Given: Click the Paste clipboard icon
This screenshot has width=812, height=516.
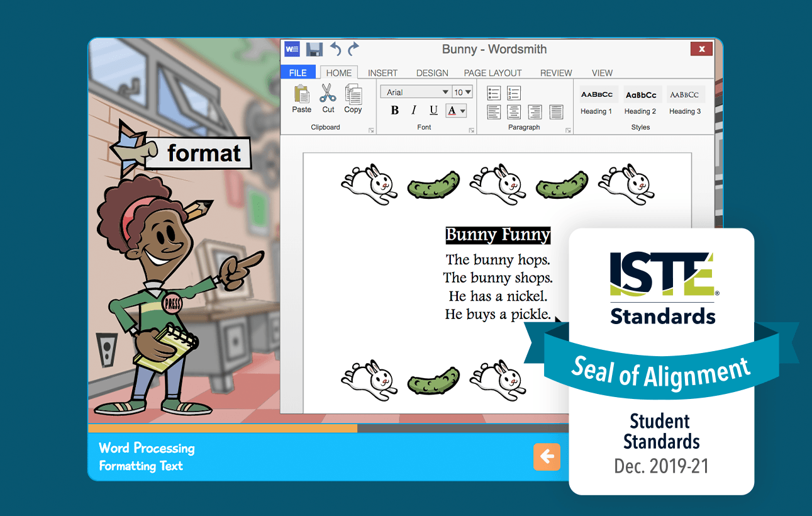Looking at the screenshot, I should click(x=302, y=94).
